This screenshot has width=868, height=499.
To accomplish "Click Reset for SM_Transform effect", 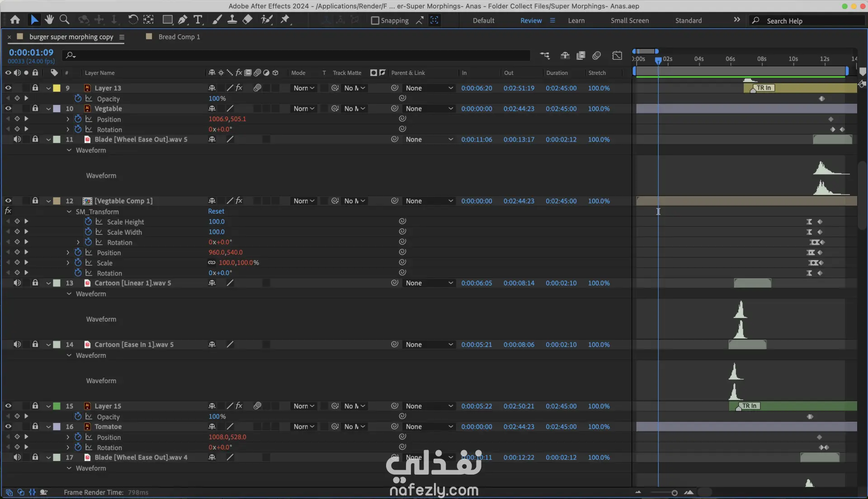I will tap(216, 211).
